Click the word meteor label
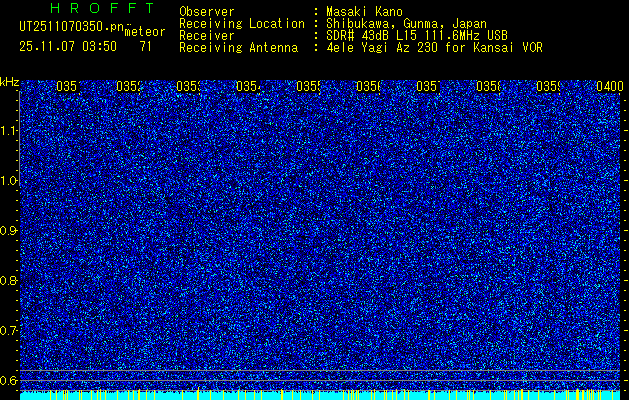This screenshot has height=400, width=629. point(145,32)
